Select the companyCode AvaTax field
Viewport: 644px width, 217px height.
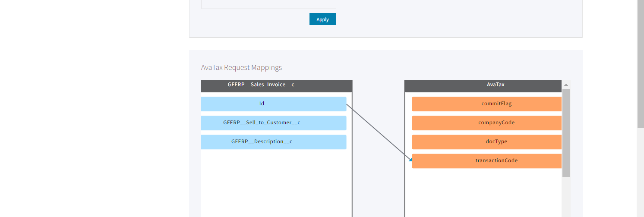tap(486, 123)
